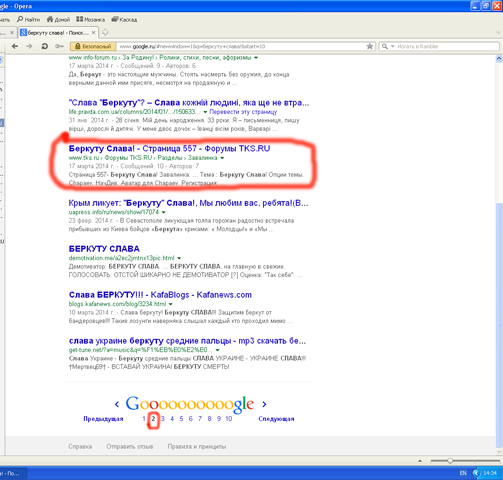Expand options arrow for demotivation.me result
Screen dimensions: 503x480
tap(179, 258)
